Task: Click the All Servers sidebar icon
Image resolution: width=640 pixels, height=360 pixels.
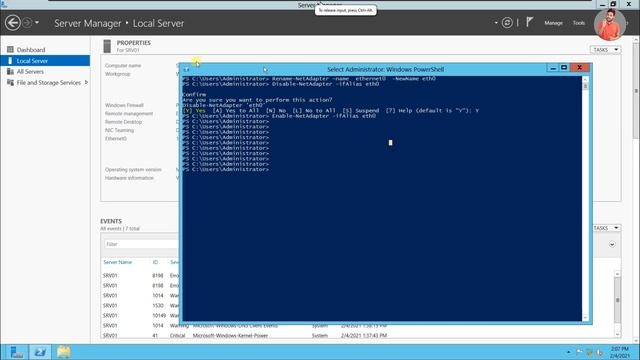Action: click(x=10, y=71)
